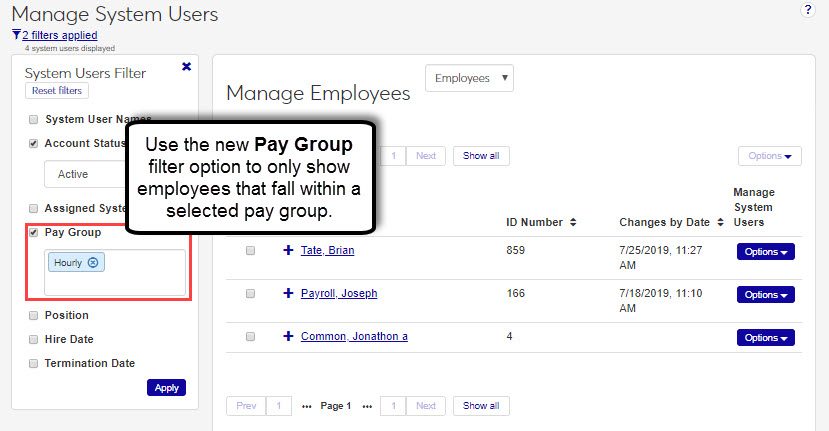Expand Payroll, Joseph row with plus icon
Viewport: 829px width, 431px height.
point(288,294)
